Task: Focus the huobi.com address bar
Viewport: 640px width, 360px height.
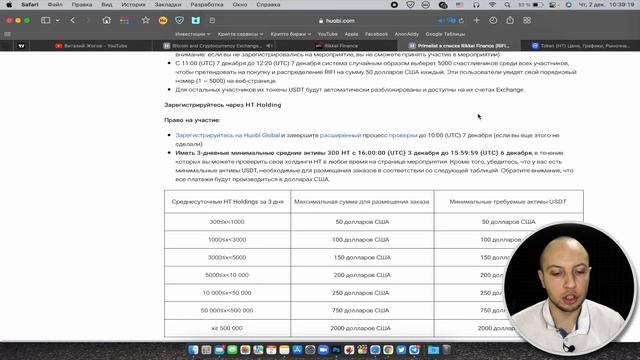Action: (x=336, y=20)
